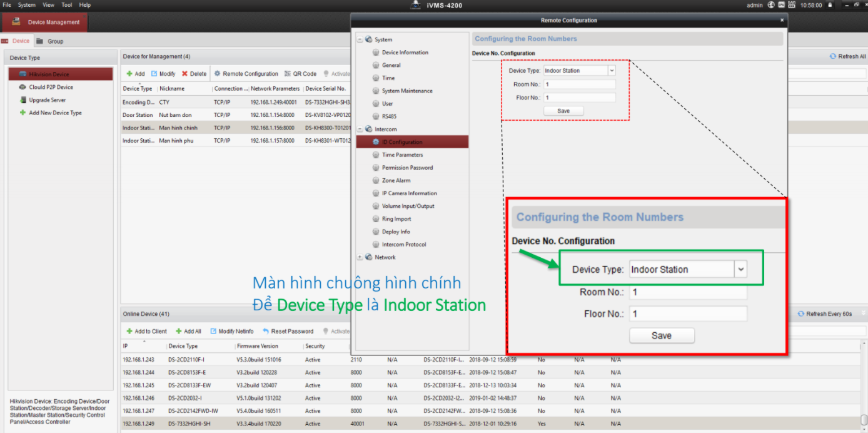This screenshot has width=868, height=433.
Task: Collapse the System tree node
Action: pos(360,39)
